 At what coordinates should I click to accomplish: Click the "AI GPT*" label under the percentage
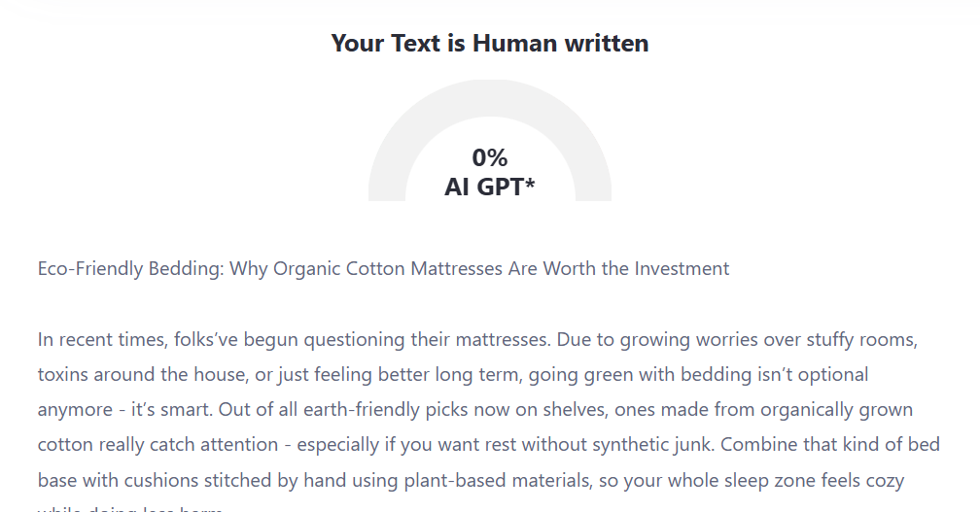coord(489,187)
